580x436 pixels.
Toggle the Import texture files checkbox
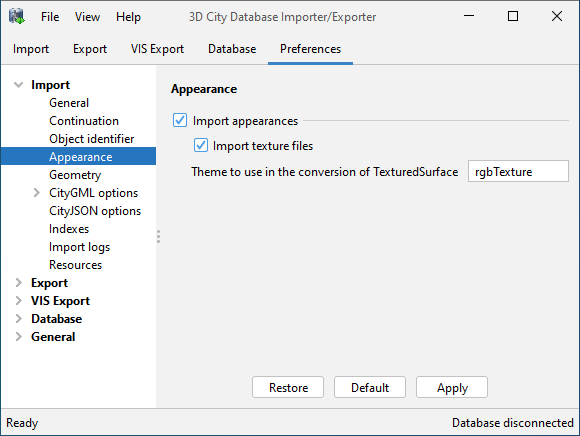201,145
